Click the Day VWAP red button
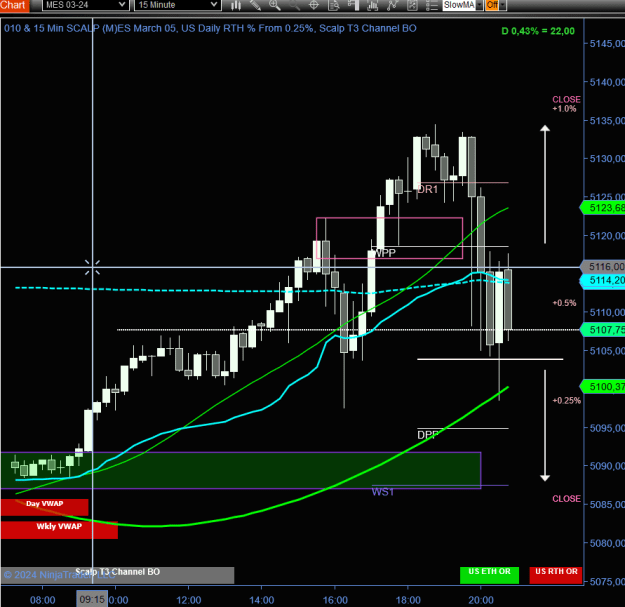This screenshot has width=625, height=607. tap(44, 507)
